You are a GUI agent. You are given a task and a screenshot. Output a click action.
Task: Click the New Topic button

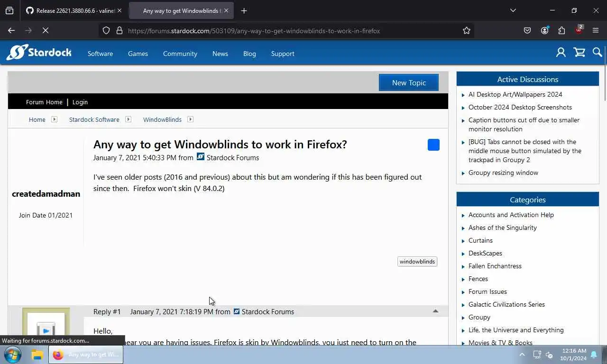pos(409,82)
